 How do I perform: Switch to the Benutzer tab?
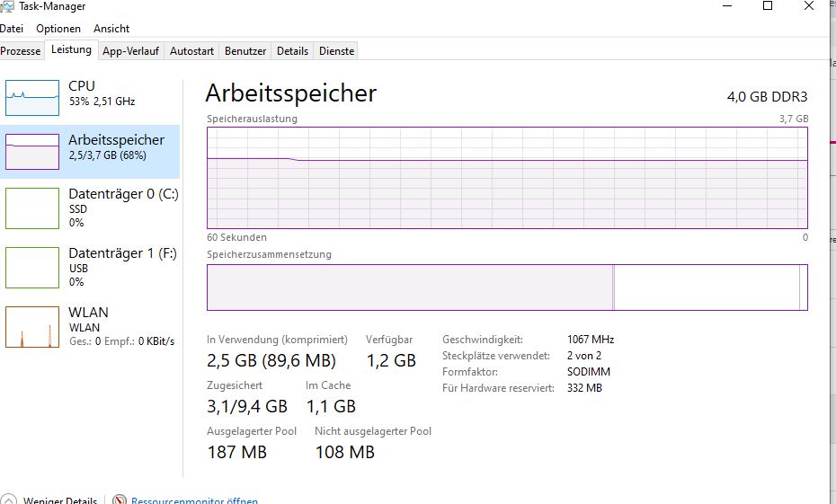tap(245, 51)
